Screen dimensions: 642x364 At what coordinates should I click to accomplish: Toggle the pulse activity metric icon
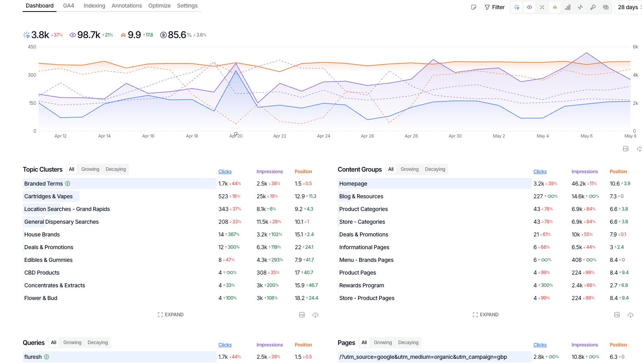[580, 7]
